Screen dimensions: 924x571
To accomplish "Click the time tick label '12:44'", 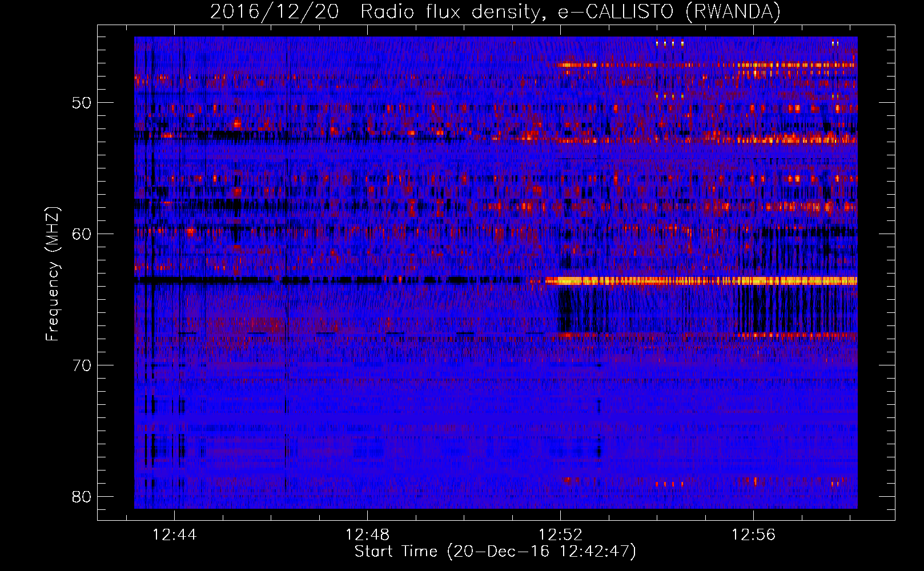I will click(175, 535).
